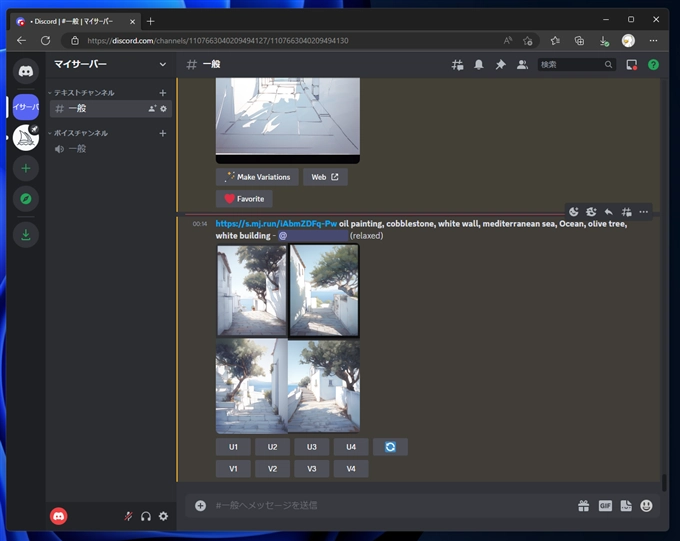
Task: Open user settings gear icon
Action: [x=163, y=516]
